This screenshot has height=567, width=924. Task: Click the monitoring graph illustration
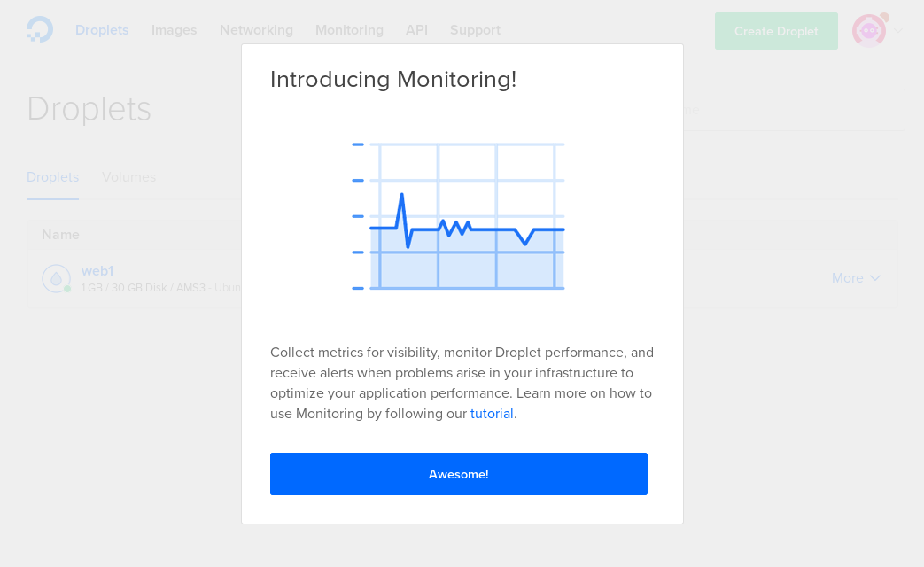tap(458, 216)
